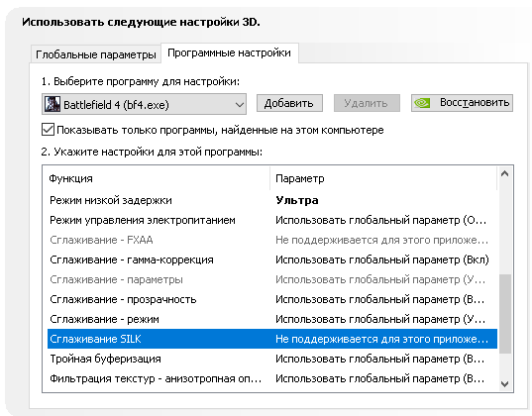Click the Ультра value for low latency
This screenshot has height=416, width=532.
click(x=297, y=200)
